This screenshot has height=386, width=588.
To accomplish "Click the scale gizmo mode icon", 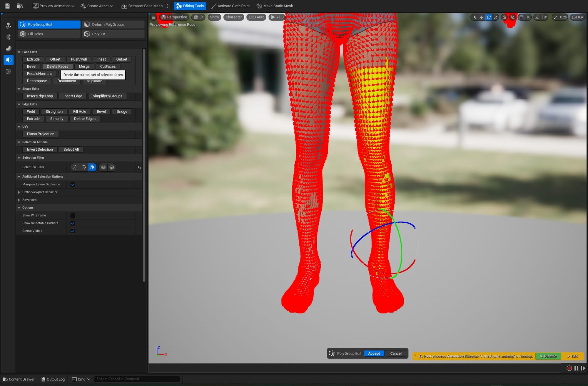I will click(495, 17).
